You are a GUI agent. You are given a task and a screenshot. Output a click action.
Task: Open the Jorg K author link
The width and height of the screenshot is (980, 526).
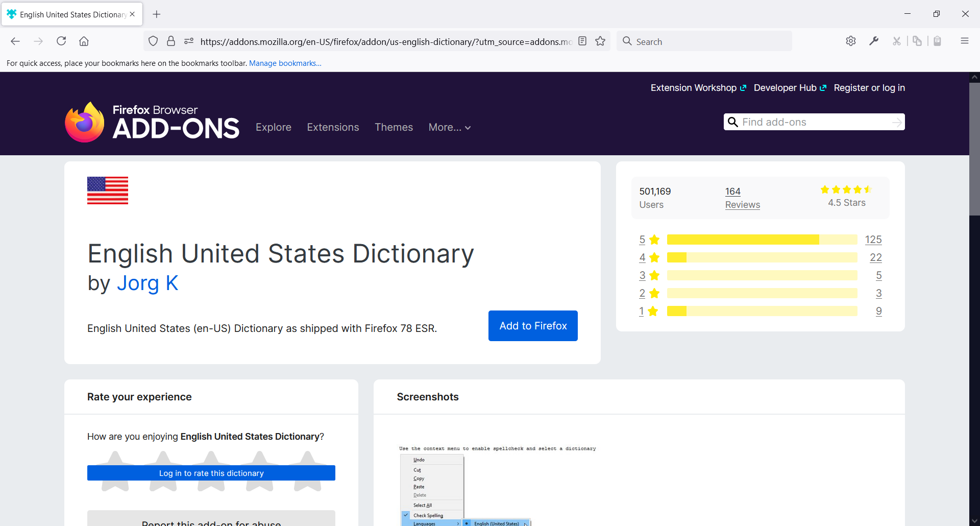[148, 283]
